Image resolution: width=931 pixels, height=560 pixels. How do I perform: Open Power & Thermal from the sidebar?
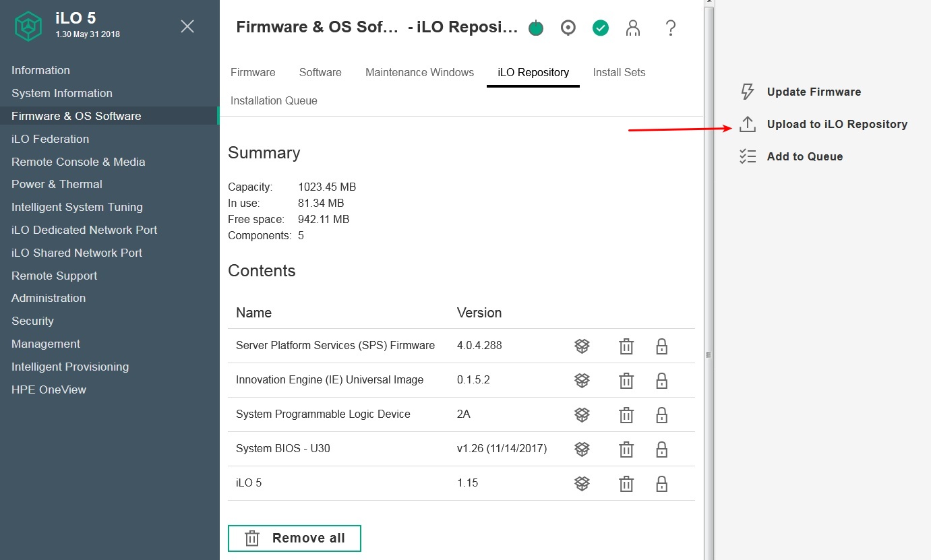click(57, 184)
